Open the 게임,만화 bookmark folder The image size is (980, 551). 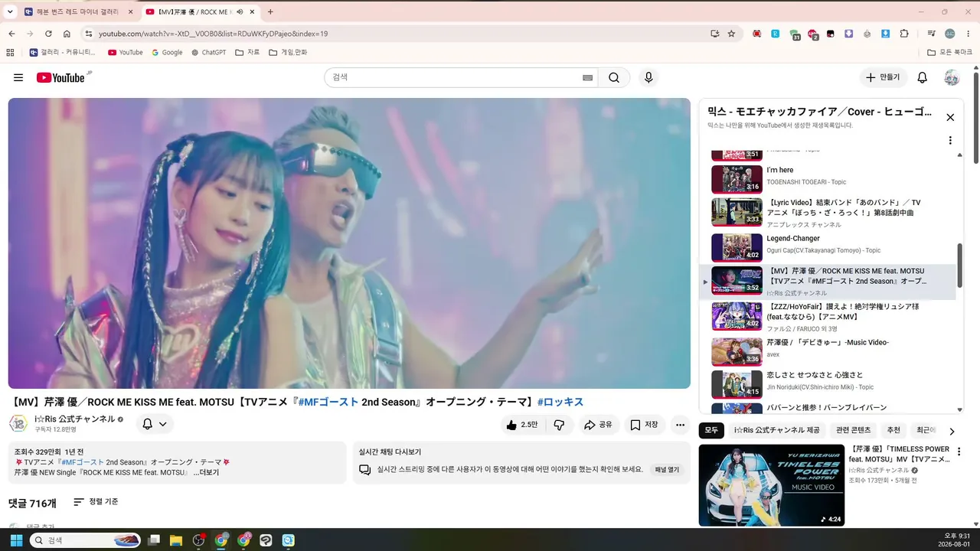(288, 52)
